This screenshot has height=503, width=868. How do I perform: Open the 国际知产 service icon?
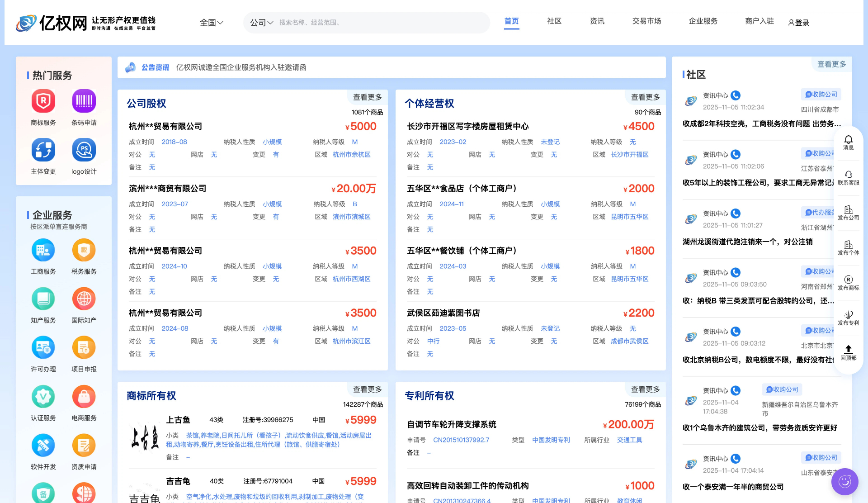[x=84, y=299]
